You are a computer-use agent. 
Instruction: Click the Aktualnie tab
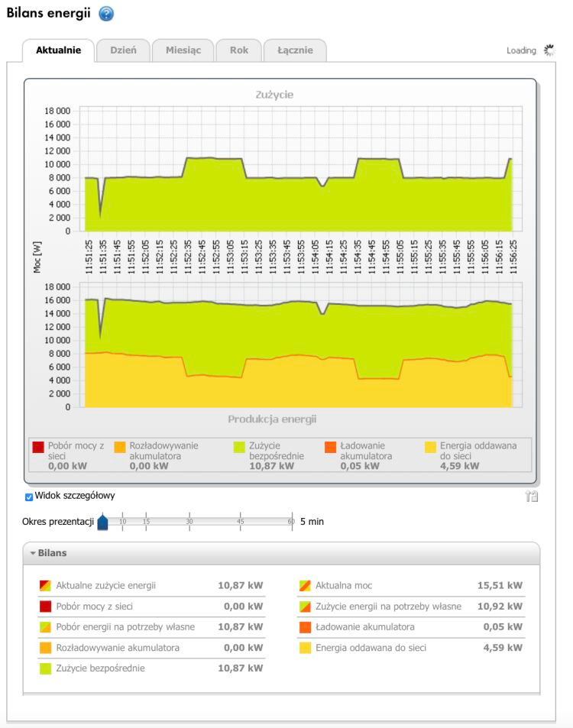click(x=58, y=50)
